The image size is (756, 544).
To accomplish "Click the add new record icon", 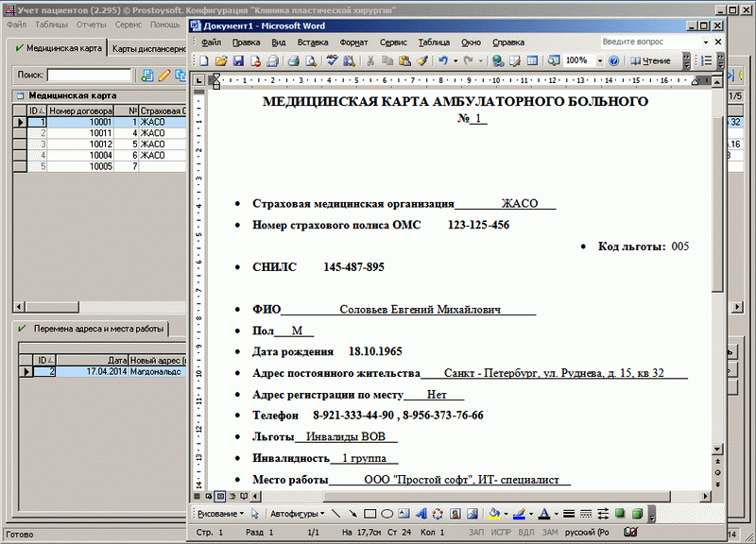I will [147, 75].
